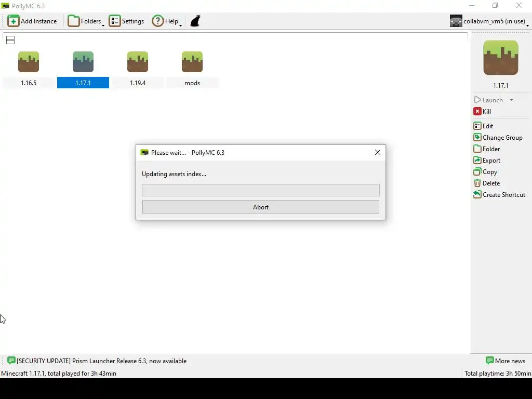Collapse the instance group toggle icon

[x=10, y=40]
